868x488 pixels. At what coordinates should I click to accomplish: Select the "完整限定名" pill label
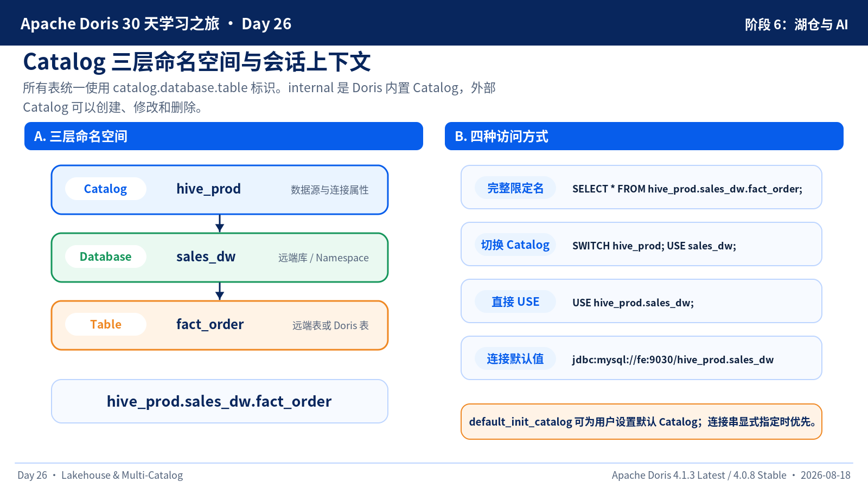[515, 188]
